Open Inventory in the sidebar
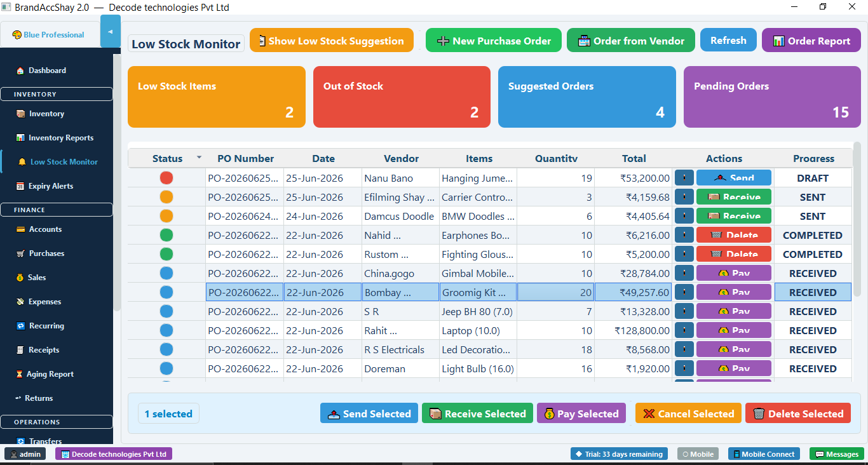868x465 pixels. click(x=41, y=114)
